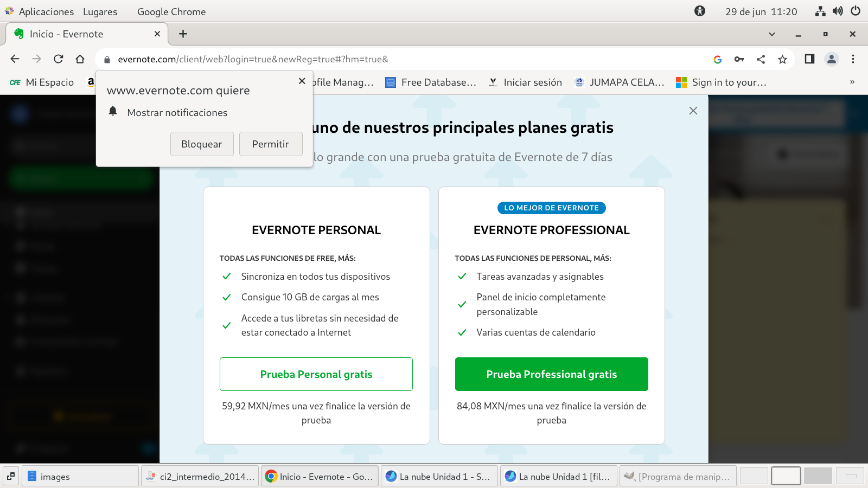Viewport: 868px width, 488px height.
Task: Show the hidden bookmarks overflow
Action: pyautogui.click(x=852, y=82)
